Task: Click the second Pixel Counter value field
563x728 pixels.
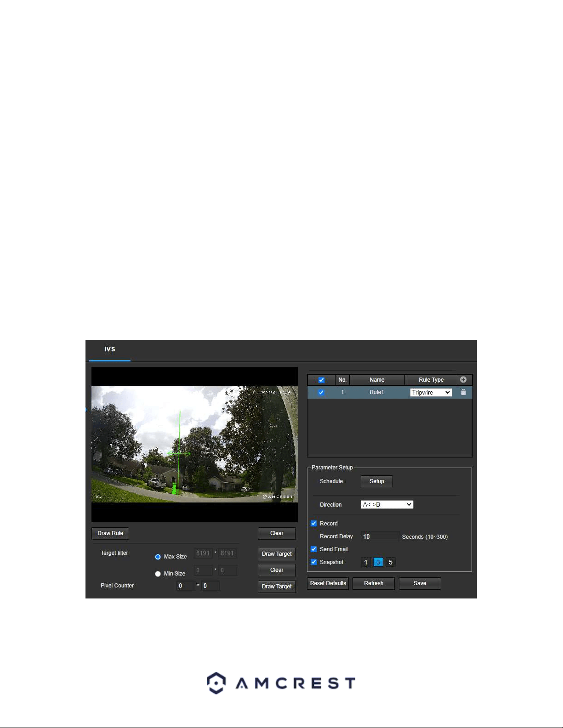Action: (210, 586)
